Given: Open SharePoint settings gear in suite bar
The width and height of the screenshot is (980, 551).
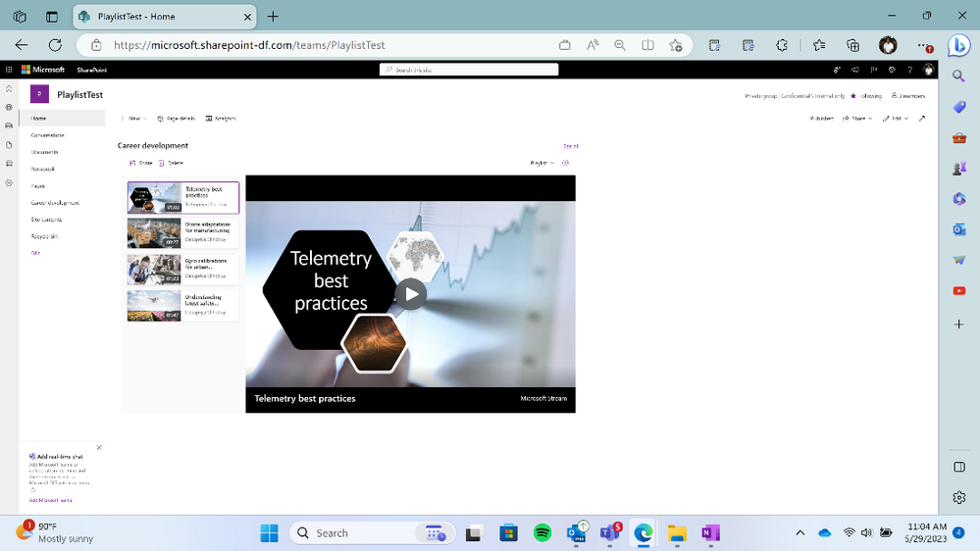Looking at the screenshot, I should point(892,70).
